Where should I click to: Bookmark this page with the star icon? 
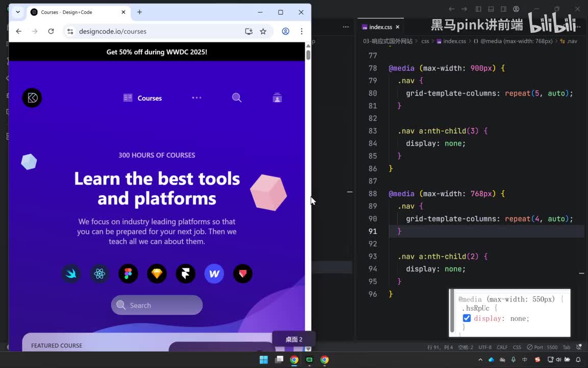pyautogui.click(x=263, y=31)
